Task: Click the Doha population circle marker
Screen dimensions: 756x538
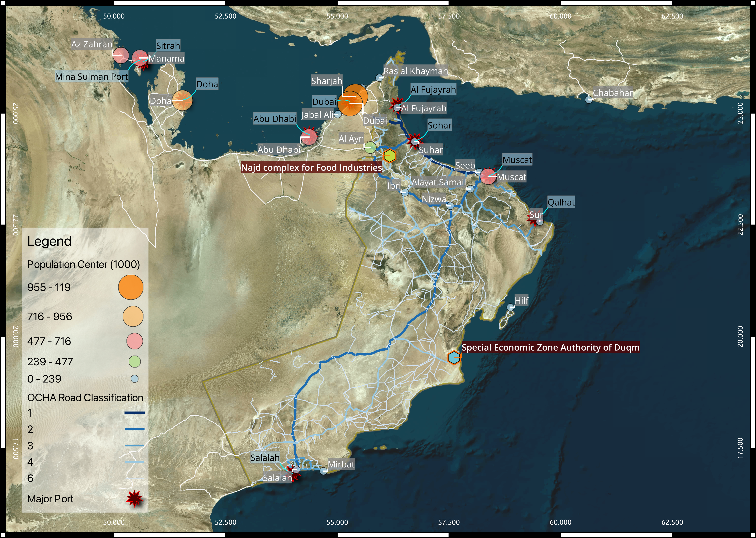Action: tap(182, 100)
